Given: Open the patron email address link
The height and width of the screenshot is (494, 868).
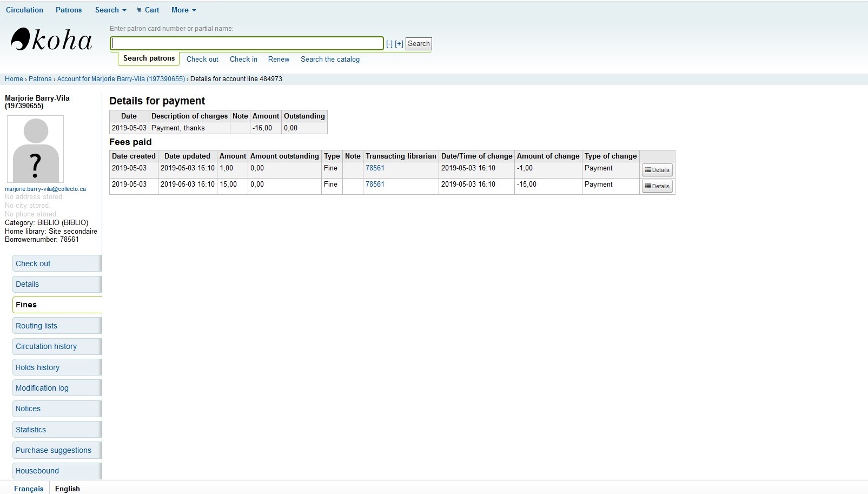Looking at the screenshot, I should 45,189.
